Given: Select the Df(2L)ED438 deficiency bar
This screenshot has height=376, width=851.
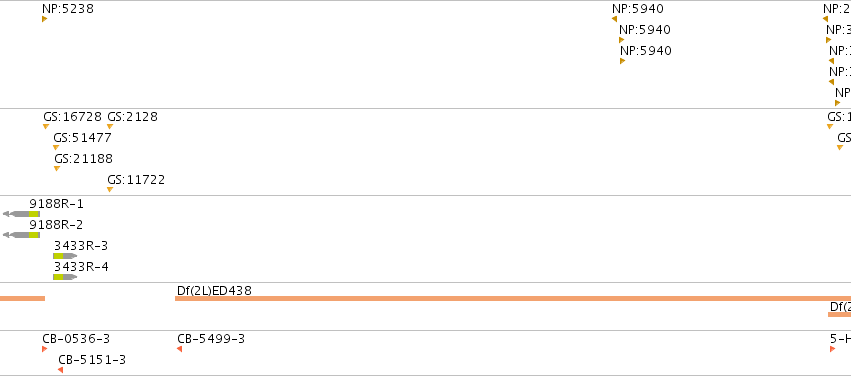Looking at the screenshot, I should pyautogui.click(x=513, y=298).
